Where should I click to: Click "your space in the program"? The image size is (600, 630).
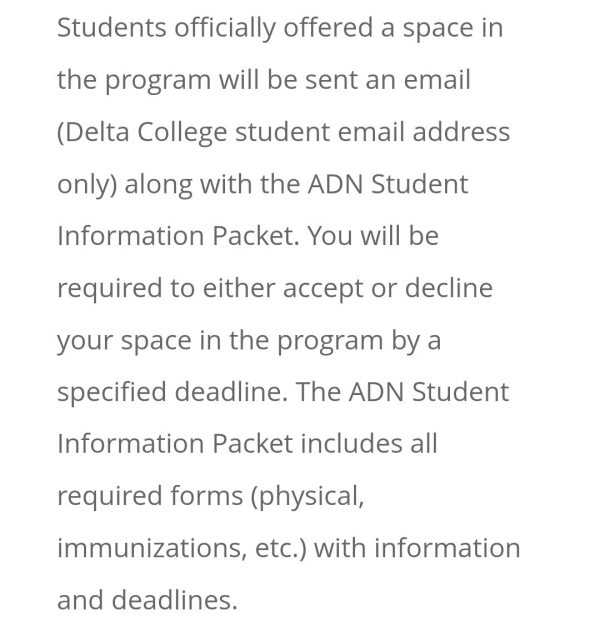click(x=220, y=341)
